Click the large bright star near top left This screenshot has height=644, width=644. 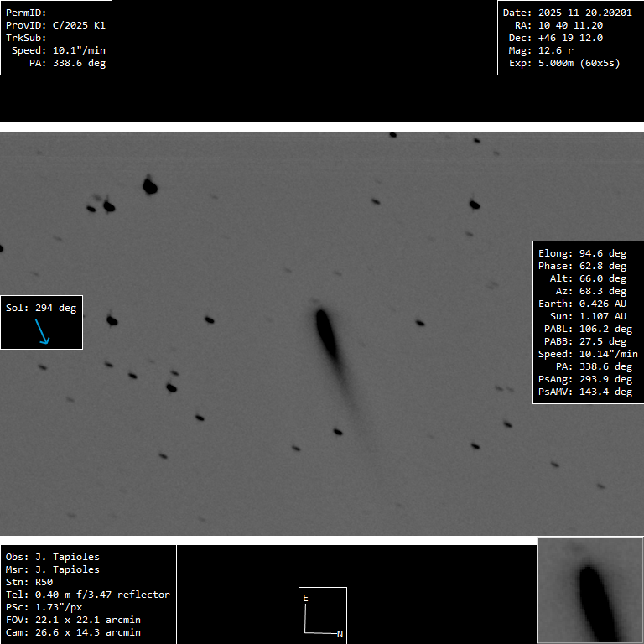click(150, 185)
